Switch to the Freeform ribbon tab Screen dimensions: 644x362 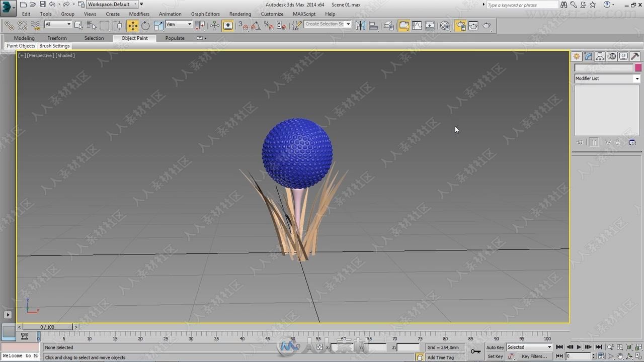pos(57,38)
